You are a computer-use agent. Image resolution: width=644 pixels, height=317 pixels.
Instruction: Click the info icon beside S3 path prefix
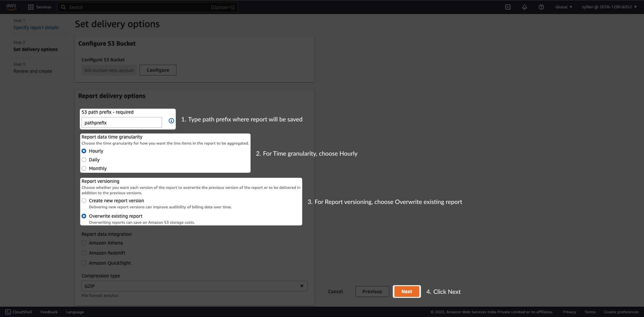[171, 121]
